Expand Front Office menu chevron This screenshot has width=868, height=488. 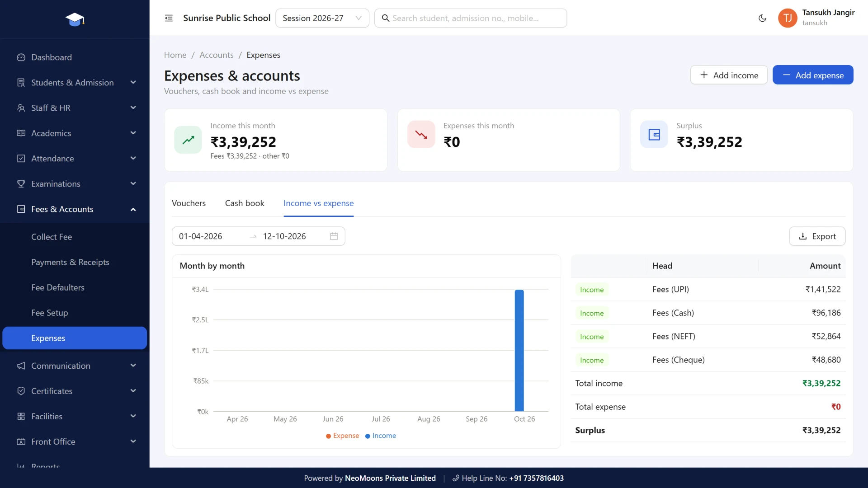pos(133,441)
